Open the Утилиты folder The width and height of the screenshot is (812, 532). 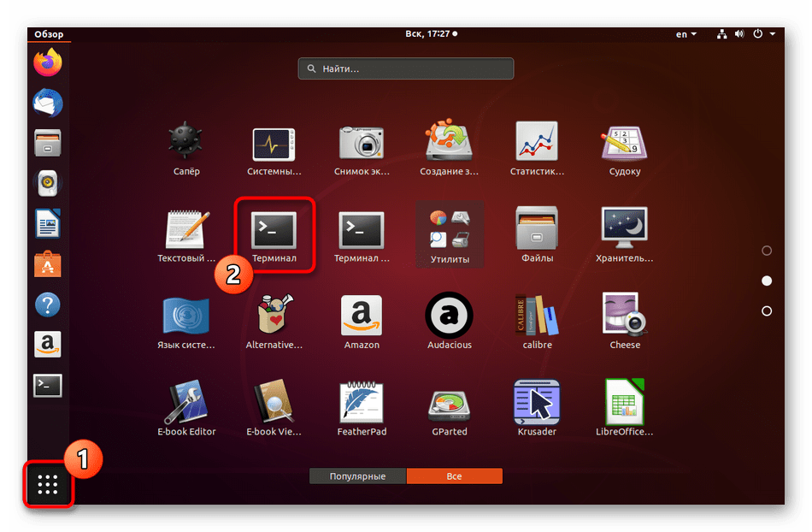click(x=450, y=234)
